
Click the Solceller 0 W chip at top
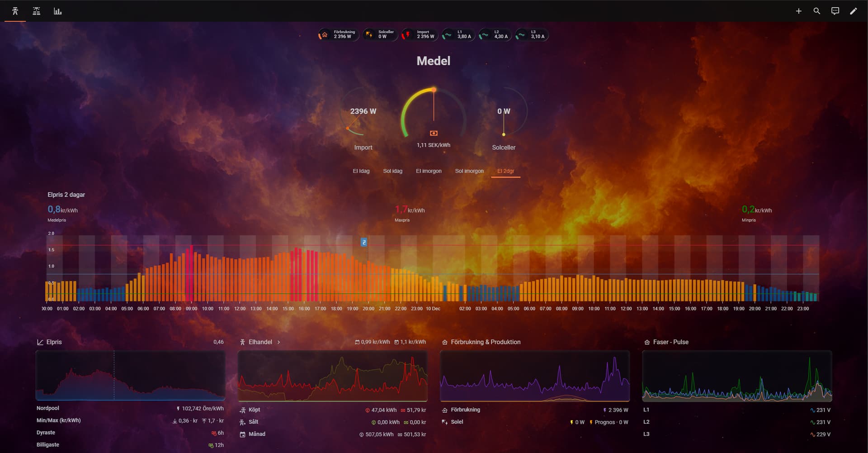pyautogui.click(x=380, y=34)
